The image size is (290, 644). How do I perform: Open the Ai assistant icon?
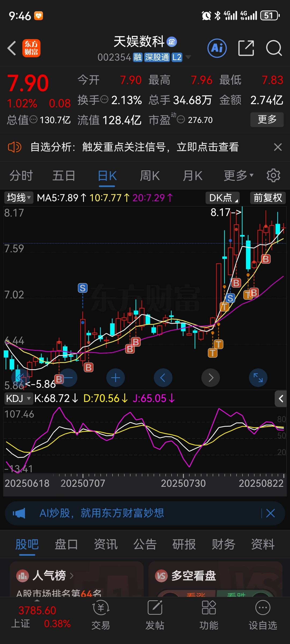tap(217, 48)
